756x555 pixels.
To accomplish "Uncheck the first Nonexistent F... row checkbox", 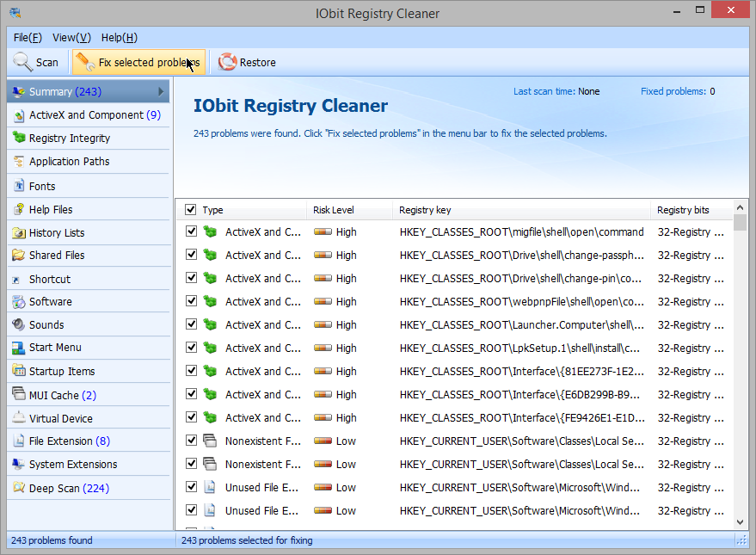I will pyautogui.click(x=192, y=440).
